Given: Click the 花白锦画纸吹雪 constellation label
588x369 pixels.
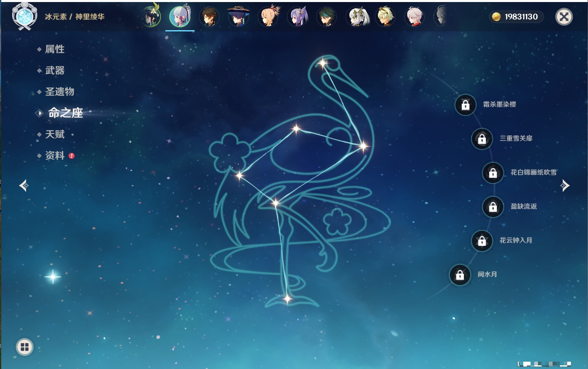Looking at the screenshot, I should coord(533,172).
